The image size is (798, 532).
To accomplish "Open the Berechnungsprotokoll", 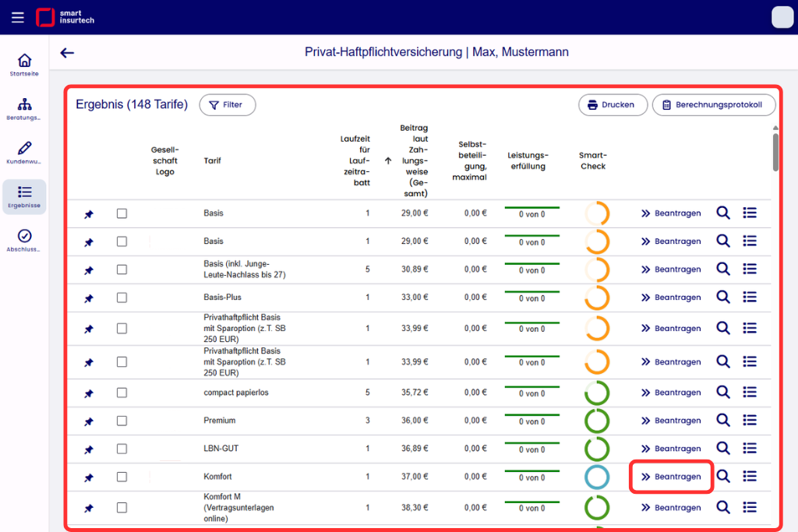I will [714, 105].
